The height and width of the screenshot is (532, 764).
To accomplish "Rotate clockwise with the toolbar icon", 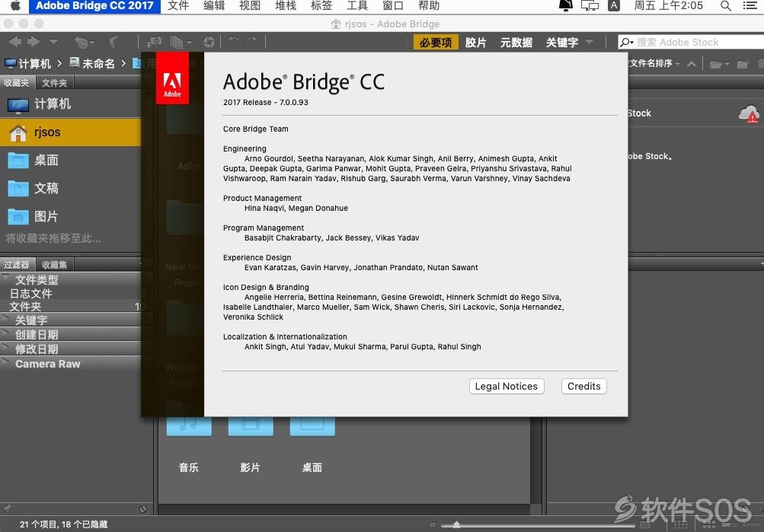I will pyautogui.click(x=251, y=43).
